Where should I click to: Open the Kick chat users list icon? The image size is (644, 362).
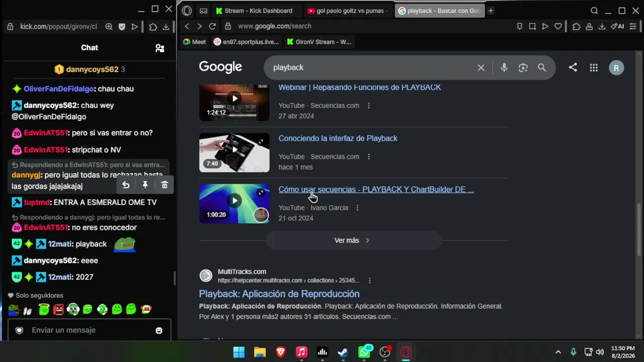(x=159, y=48)
